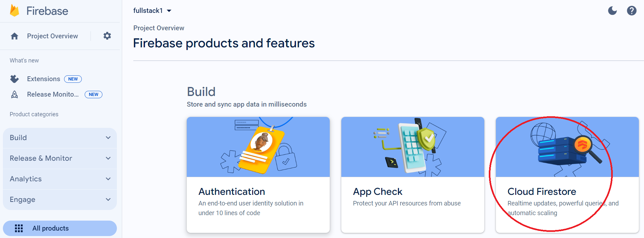The height and width of the screenshot is (238, 644).
Task: Open Firebase help with the question mark icon
Action: (632, 11)
